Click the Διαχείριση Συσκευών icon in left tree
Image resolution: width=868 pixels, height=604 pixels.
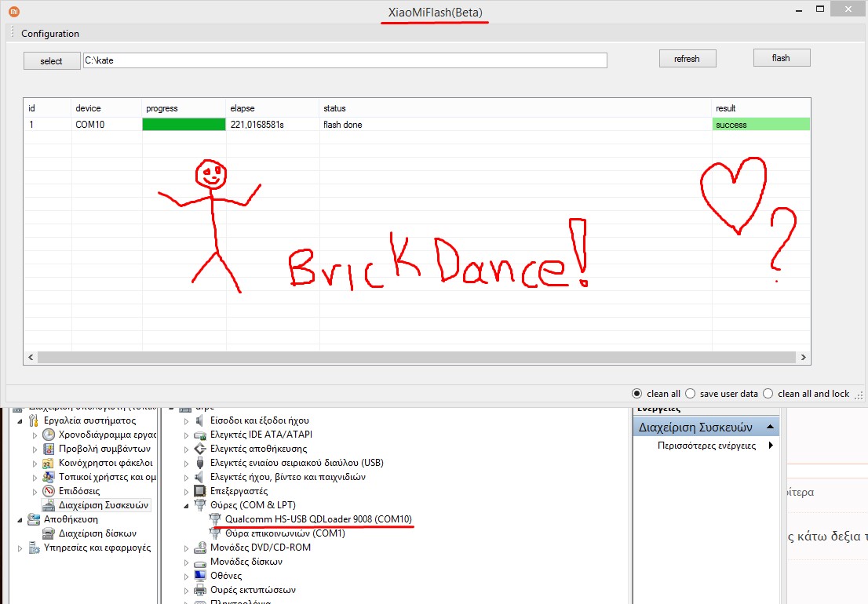click(x=49, y=505)
